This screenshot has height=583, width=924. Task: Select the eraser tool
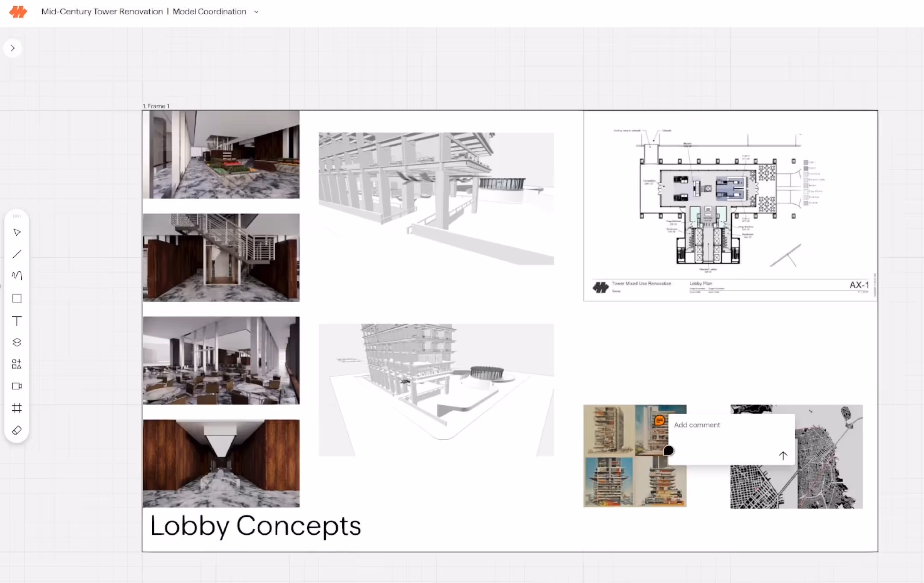coord(17,430)
